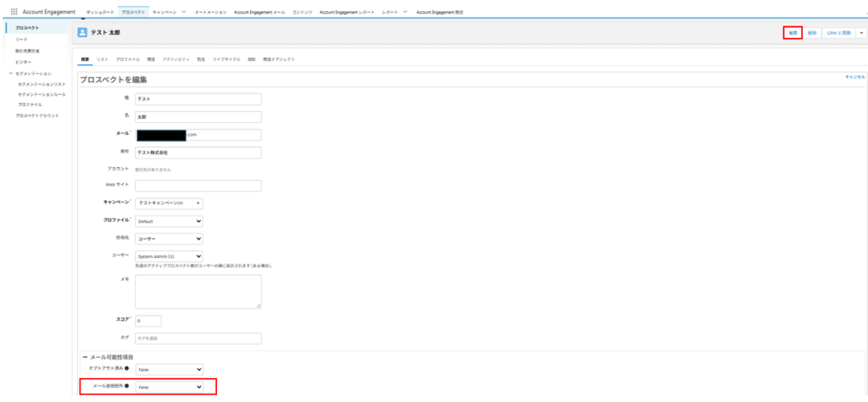Select プロスペクト in the left sidebar
Viewport: 868px width, 402px height.
(x=27, y=28)
